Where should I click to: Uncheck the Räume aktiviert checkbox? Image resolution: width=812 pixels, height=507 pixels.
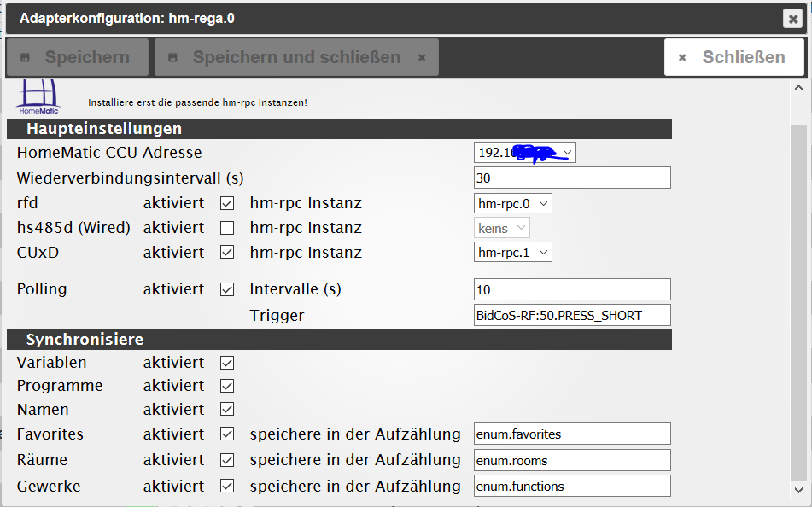click(x=227, y=460)
